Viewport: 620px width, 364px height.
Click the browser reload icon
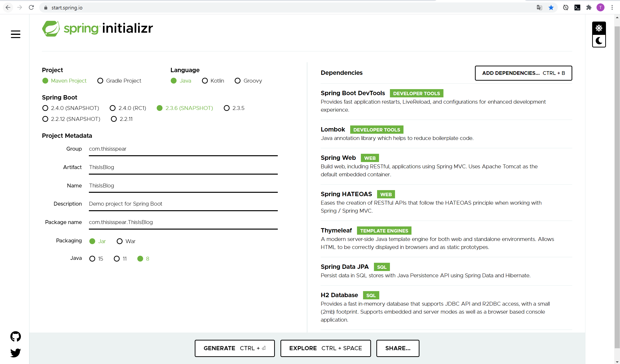(31, 8)
